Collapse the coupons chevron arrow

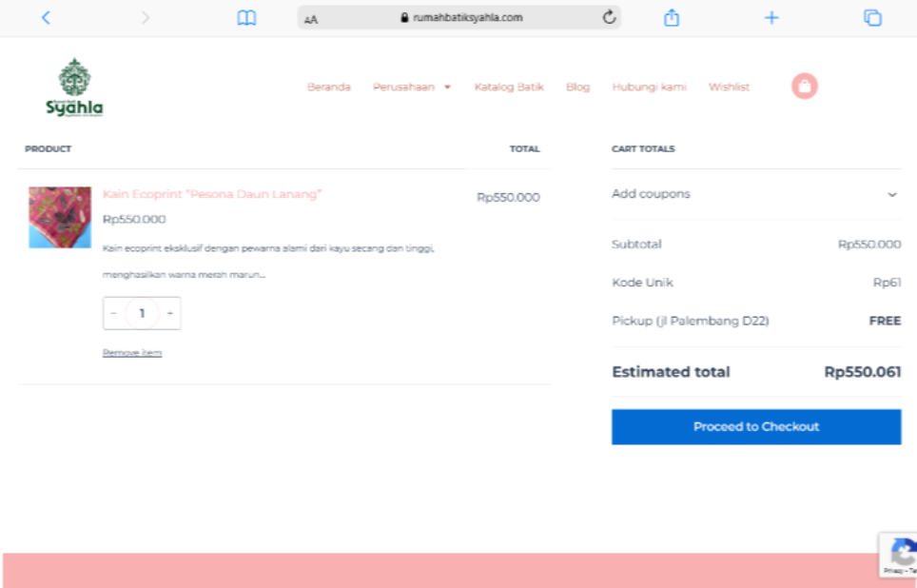(892, 195)
